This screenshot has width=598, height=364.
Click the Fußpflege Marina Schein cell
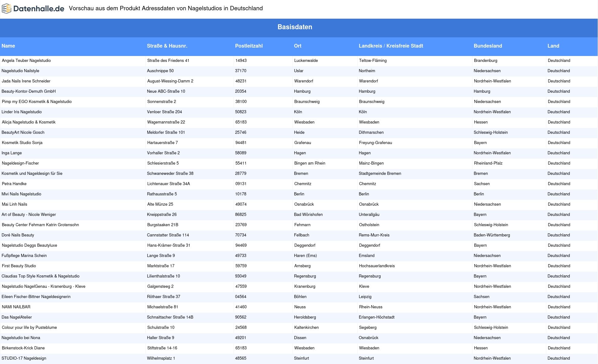[24, 256]
